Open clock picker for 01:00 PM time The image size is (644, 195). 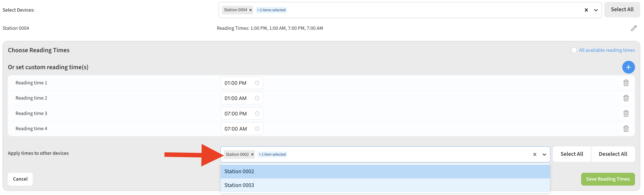pyautogui.click(x=257, y=83)
